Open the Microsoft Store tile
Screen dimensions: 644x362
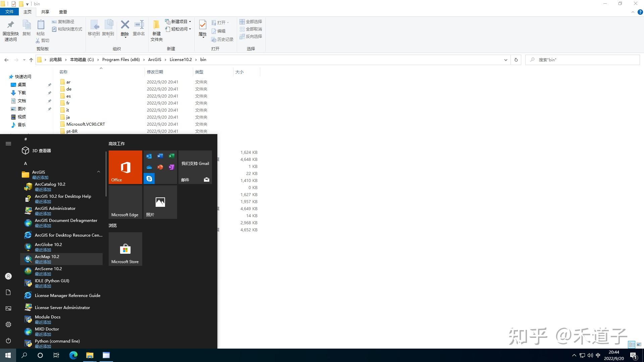tap(125, 249)
